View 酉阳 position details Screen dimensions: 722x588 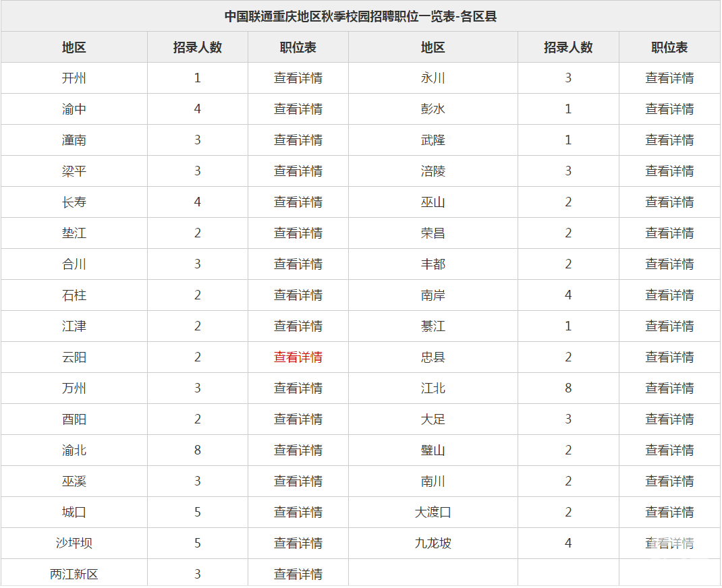(298, 419)
